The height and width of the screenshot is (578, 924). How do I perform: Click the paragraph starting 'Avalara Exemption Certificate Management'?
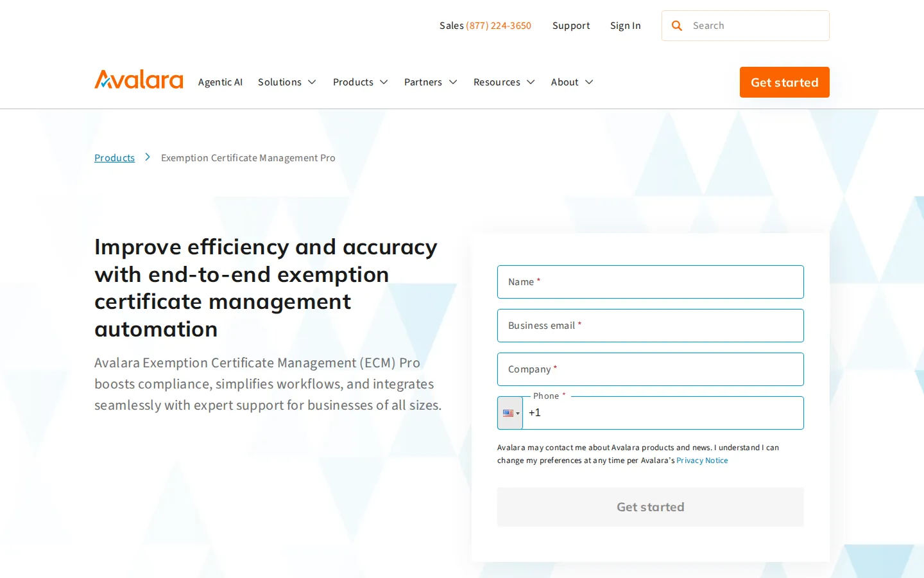click(268, 384)
